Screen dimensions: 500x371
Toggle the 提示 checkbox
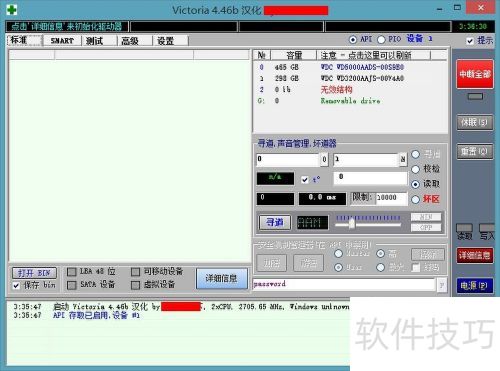pos(470,41)
